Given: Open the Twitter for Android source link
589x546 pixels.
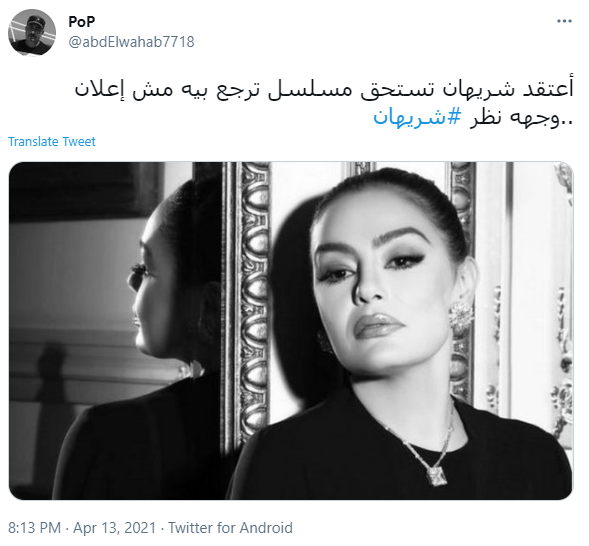Looking at the screenshot, I should coord(230,528).
